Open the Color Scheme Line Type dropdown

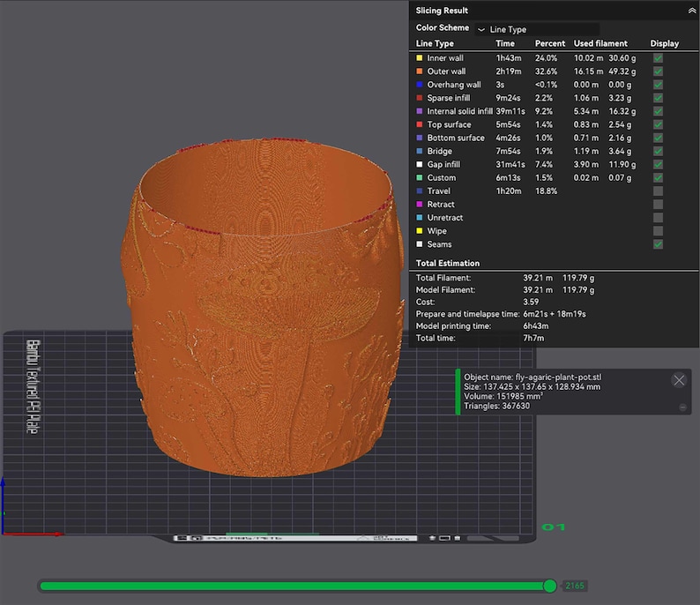[x=537, y=29]
